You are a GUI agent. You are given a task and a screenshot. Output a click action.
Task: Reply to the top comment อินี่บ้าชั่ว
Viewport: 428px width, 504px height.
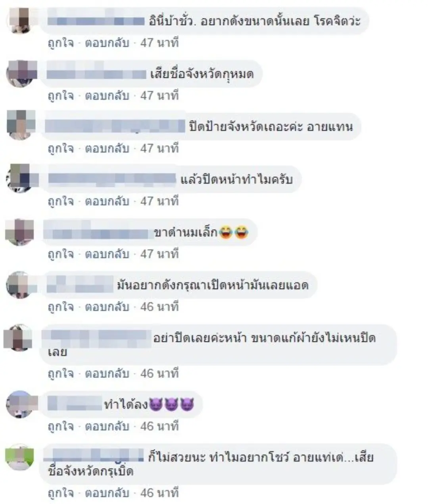coord(107,43)
